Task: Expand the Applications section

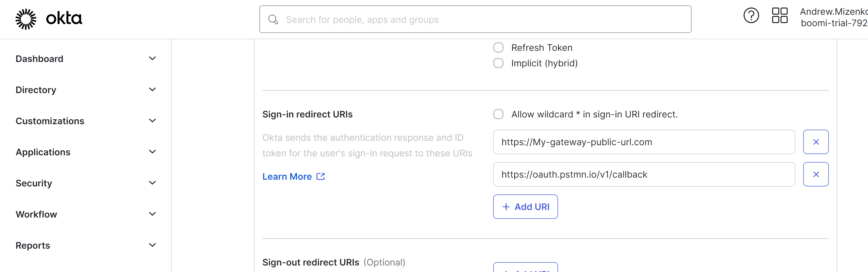Action: click(x=43, y=152)
